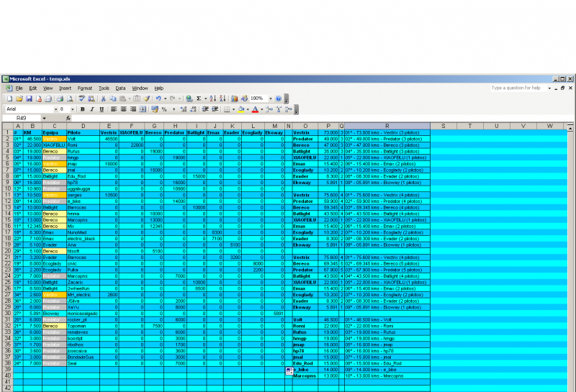Expand the Name Box dropdown arrow

(x=44, y=118)
